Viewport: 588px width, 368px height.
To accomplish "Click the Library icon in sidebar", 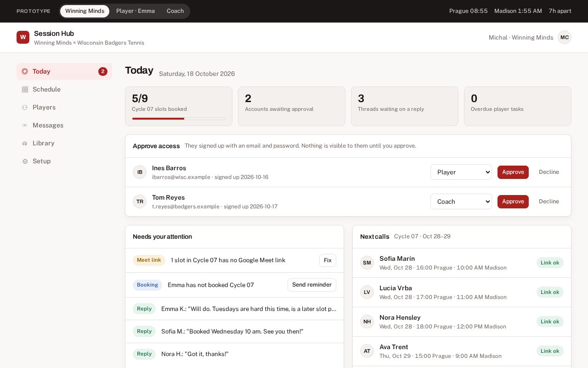I will [25, 143].
